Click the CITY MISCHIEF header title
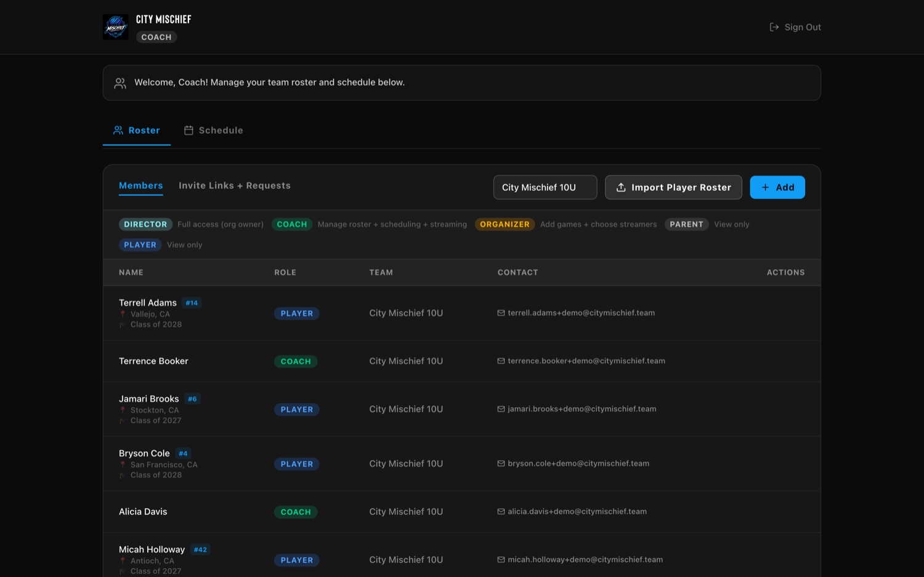This screenshot has width=924, height=577. click(x=164, y=20)
